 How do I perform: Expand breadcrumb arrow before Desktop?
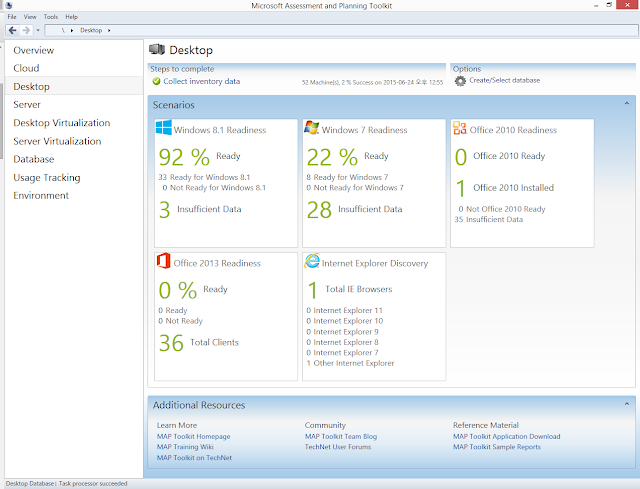pos(72,31)
